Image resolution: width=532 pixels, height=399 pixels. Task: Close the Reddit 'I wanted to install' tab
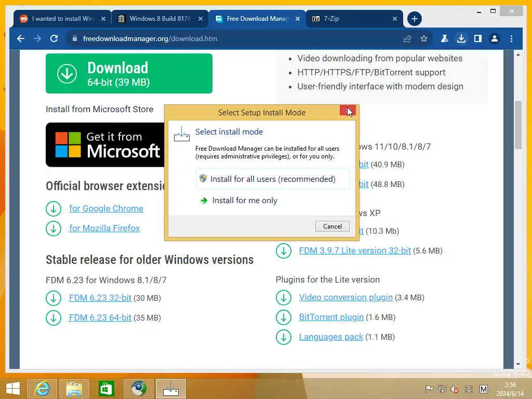pos(103,19)
